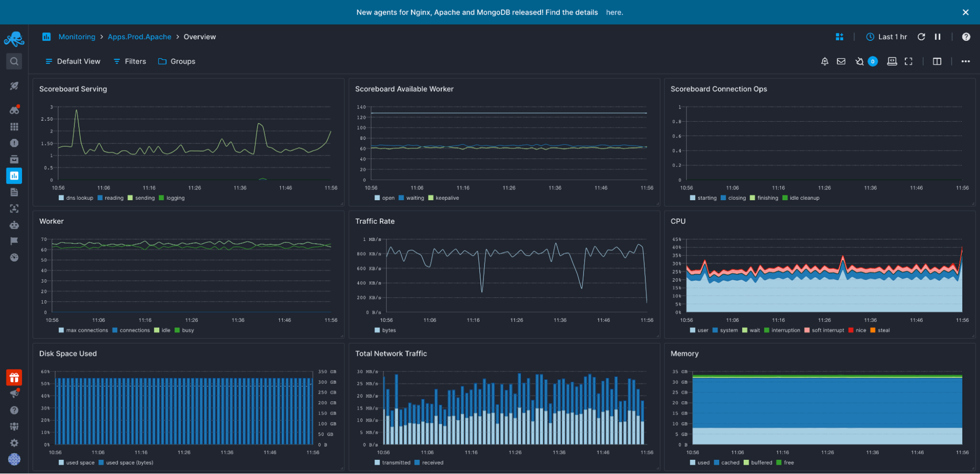Click the Disk Space Used panel title
Viewport: 980px width, 474px height.
(x=68, y=354)
